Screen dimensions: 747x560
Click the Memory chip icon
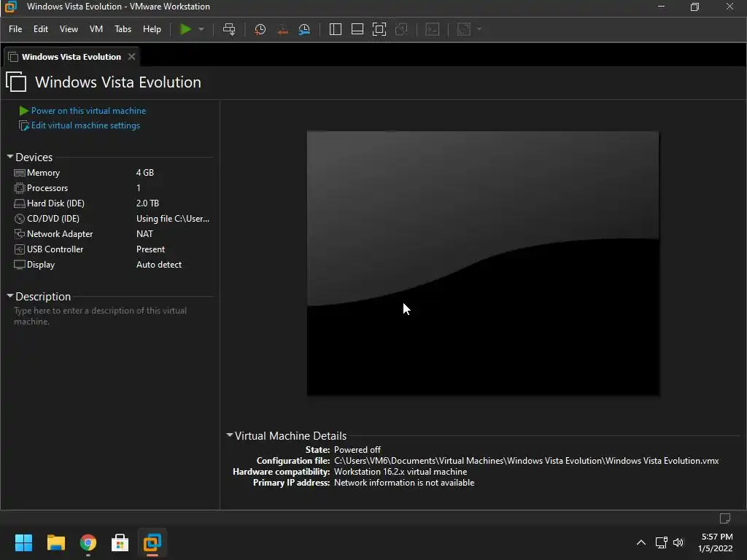click(20, 173)
